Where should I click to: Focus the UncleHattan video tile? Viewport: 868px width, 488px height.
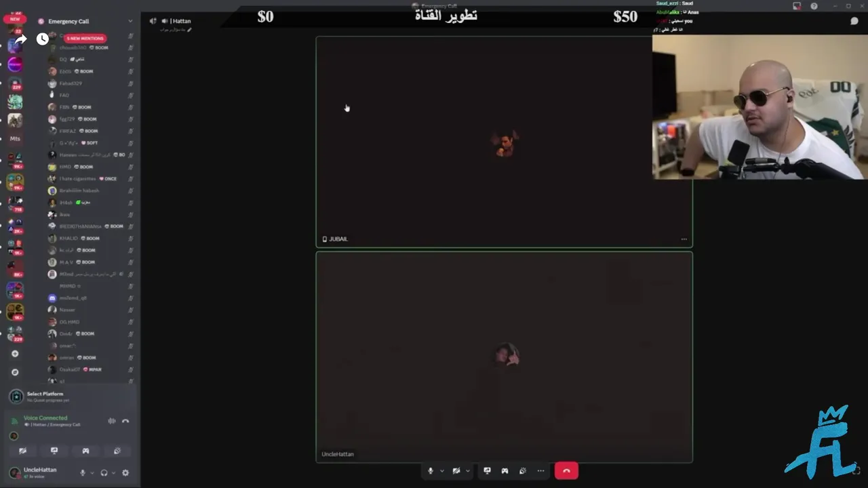pyautogui.click(x=504, y=357)
